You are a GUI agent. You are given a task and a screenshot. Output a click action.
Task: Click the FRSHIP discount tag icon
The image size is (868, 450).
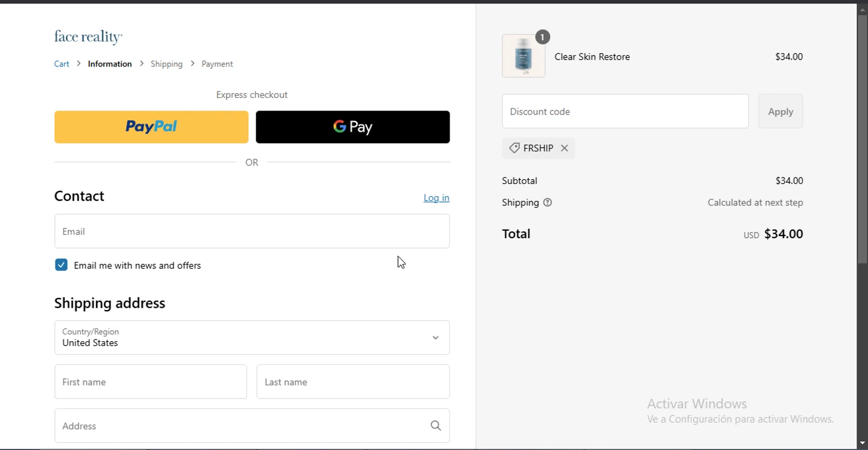click(514, 148)
